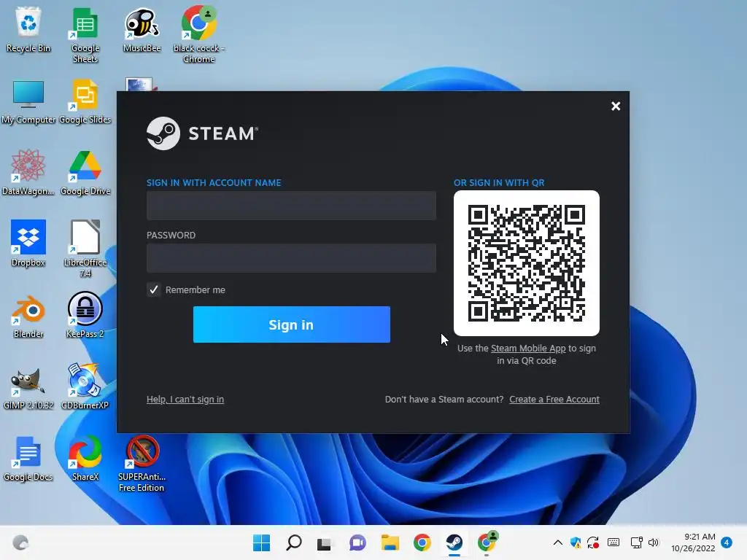Open the Recycle Bin desktop icon
747x560 pixels.
28,29
